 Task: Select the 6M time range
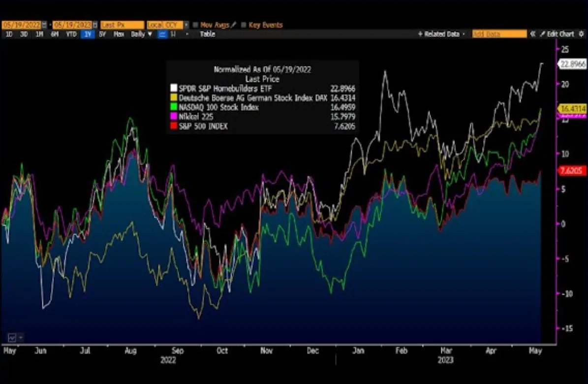click(55, 34)
